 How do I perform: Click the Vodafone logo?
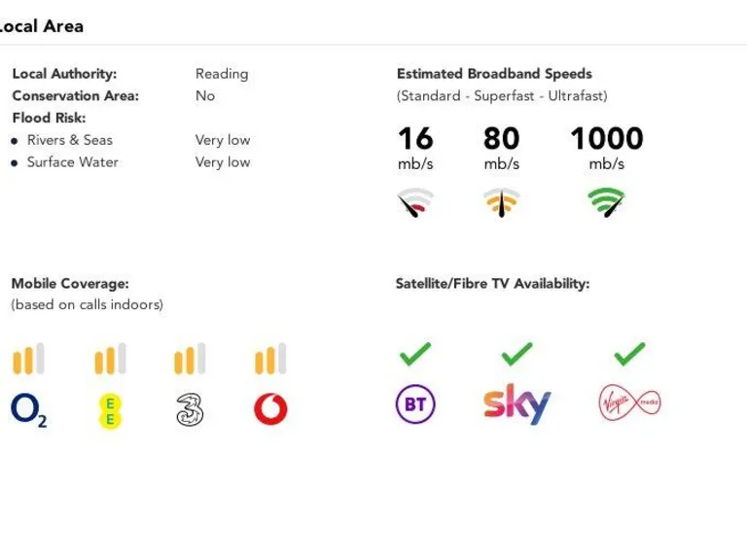click(x=270, y=409)
